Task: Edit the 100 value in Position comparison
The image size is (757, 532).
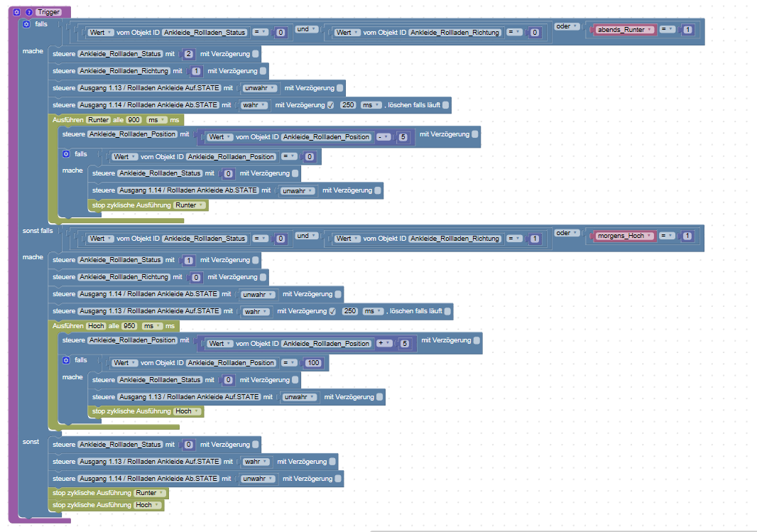Action: tap(313, 362)
